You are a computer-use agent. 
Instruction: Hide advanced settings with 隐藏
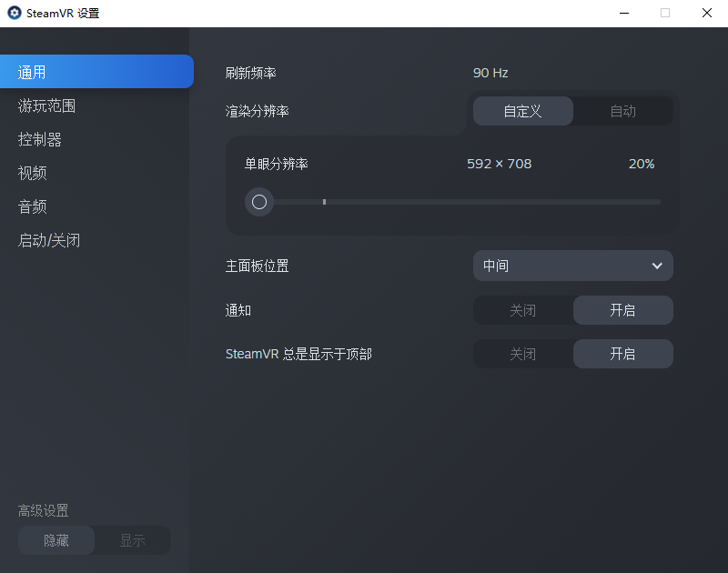pyautogui.click(x=56, y=540)
